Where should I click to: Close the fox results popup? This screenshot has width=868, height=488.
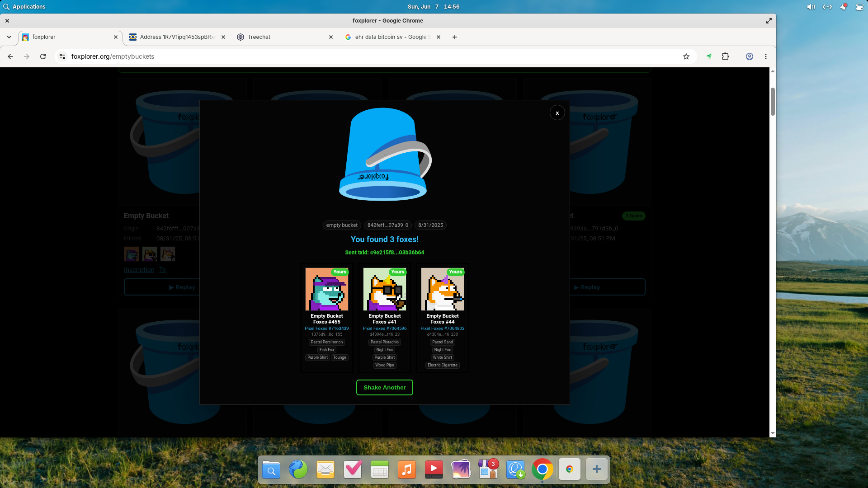tap(557, 113)
